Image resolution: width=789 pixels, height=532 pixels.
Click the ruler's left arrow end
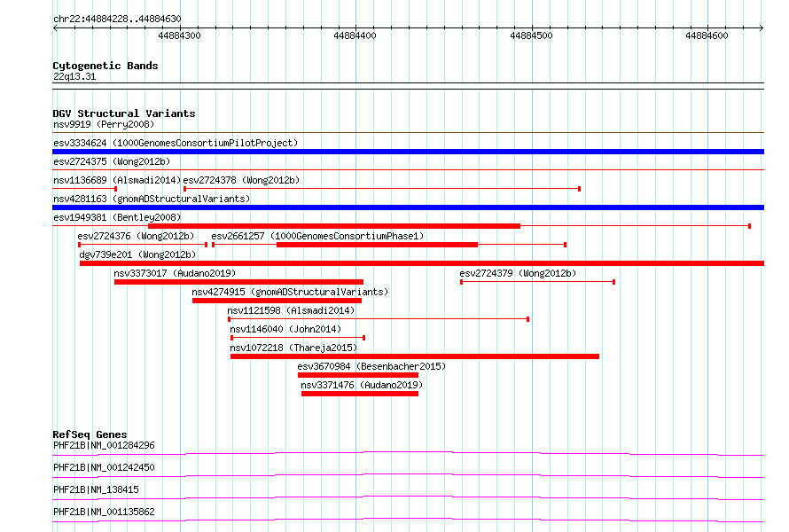(x=55, y=27)
